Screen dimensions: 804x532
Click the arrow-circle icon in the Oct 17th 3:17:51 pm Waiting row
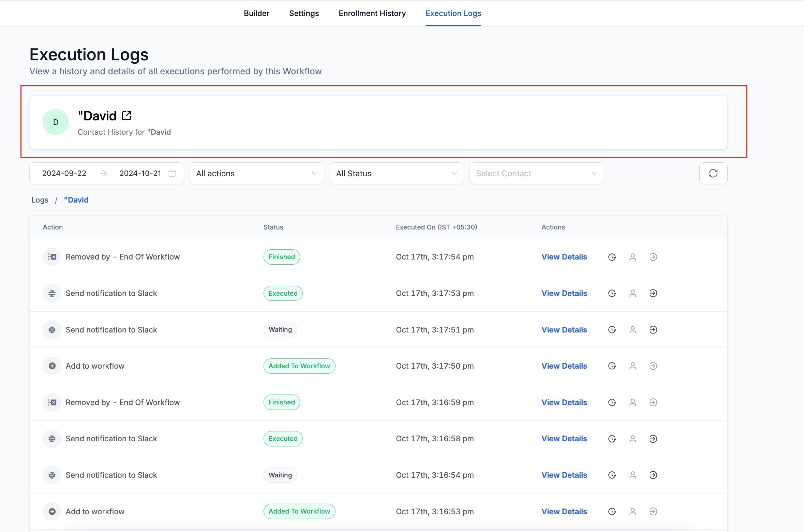653,330
